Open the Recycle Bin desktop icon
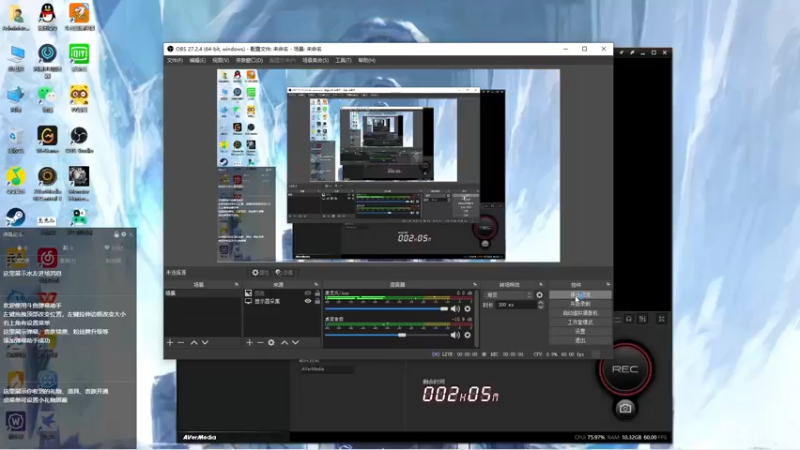Viewport: 800px width, 450px height. point(15,139)
